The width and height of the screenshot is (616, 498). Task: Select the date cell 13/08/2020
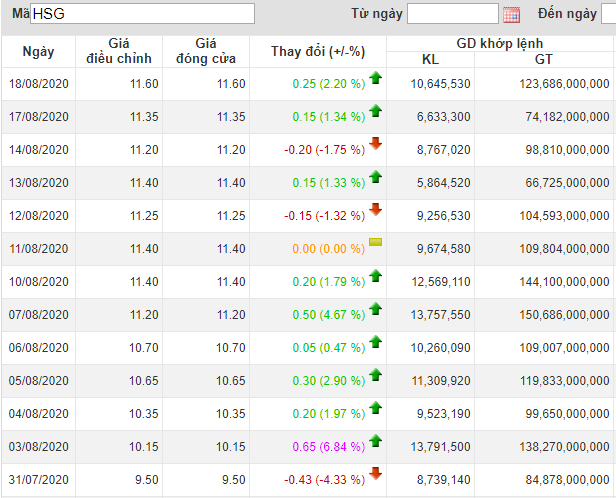pos(38,183)
